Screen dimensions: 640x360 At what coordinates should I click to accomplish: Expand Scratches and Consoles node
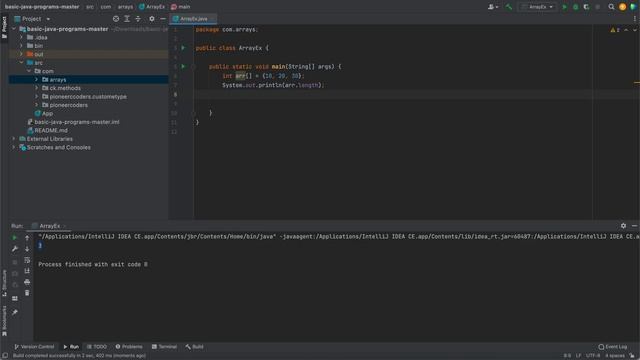14,147
